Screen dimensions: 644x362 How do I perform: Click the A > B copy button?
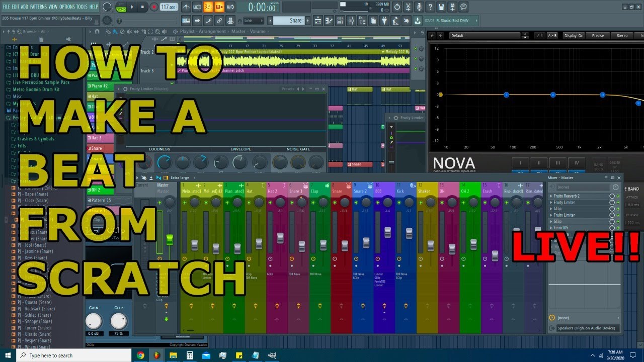(x=552, y=36)
